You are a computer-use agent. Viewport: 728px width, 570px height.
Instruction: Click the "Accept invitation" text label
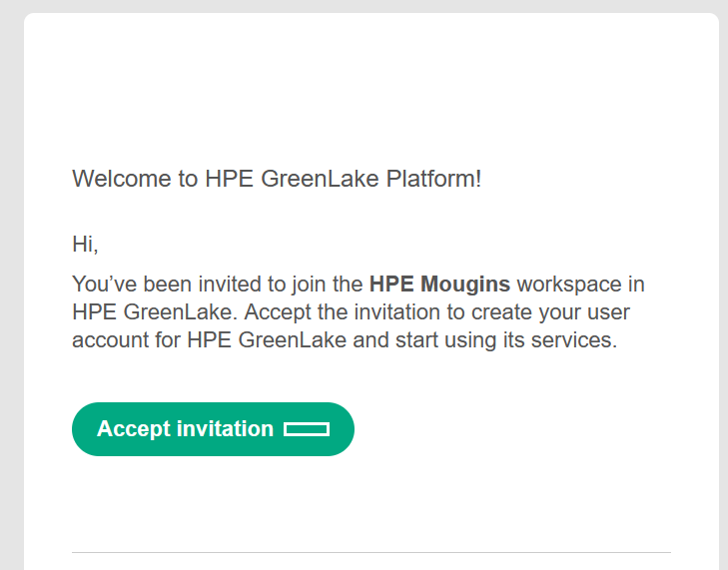185,429
